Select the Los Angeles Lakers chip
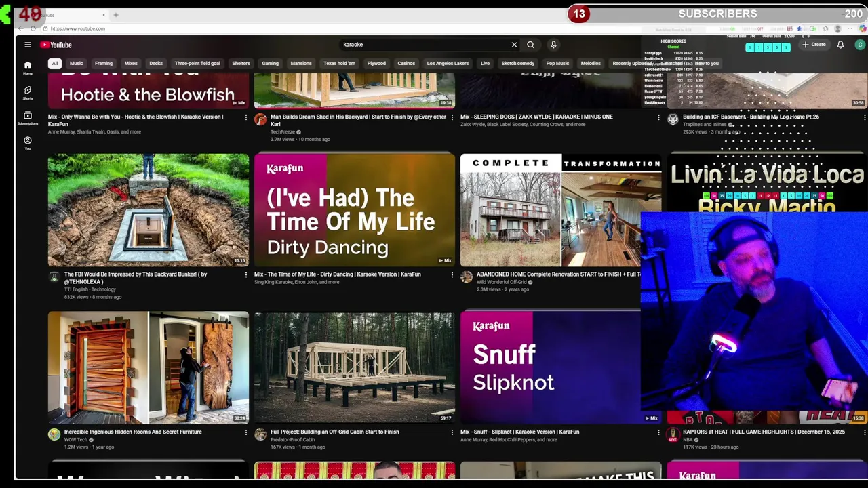This screenshot has height=488, width=868. [448, 64]
